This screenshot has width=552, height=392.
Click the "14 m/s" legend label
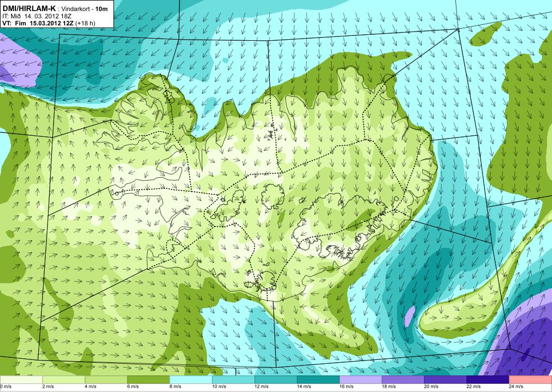pyautogui.click(x=304, y=386)
